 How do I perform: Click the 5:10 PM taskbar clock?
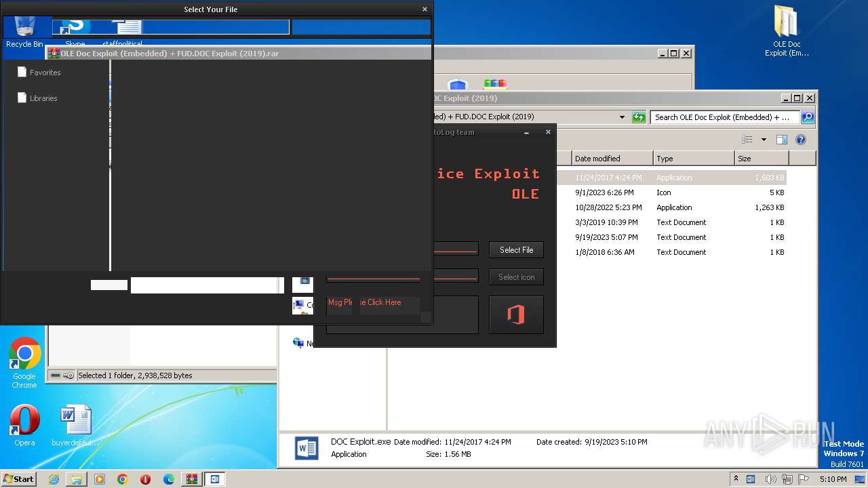click(833, 479)
